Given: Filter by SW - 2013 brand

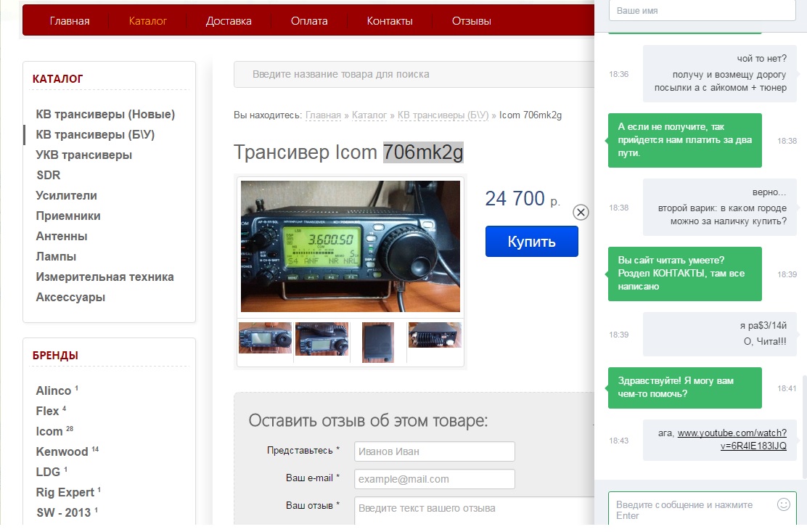Looking at the screenshot, I should coord(63,512).
